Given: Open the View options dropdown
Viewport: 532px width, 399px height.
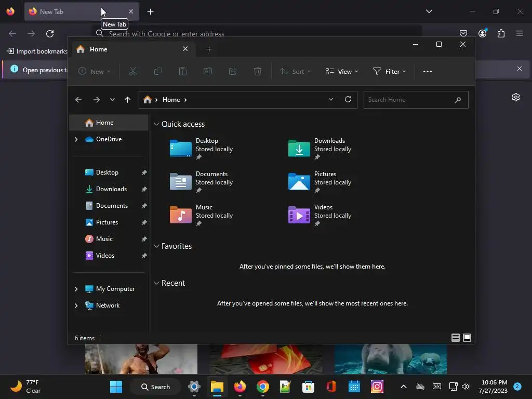Looking at the screenshot, I should tap(342, 72).
